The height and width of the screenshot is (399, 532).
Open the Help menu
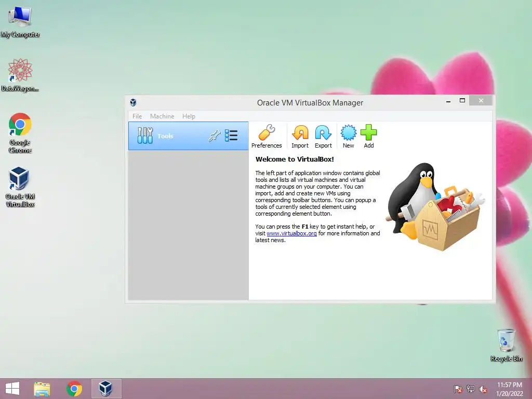tap(189, 116)
